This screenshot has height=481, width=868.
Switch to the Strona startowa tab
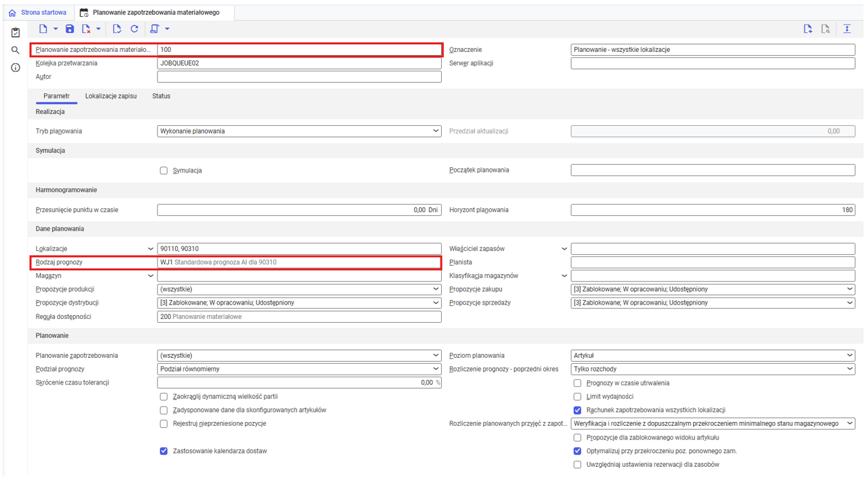[38, 12]
